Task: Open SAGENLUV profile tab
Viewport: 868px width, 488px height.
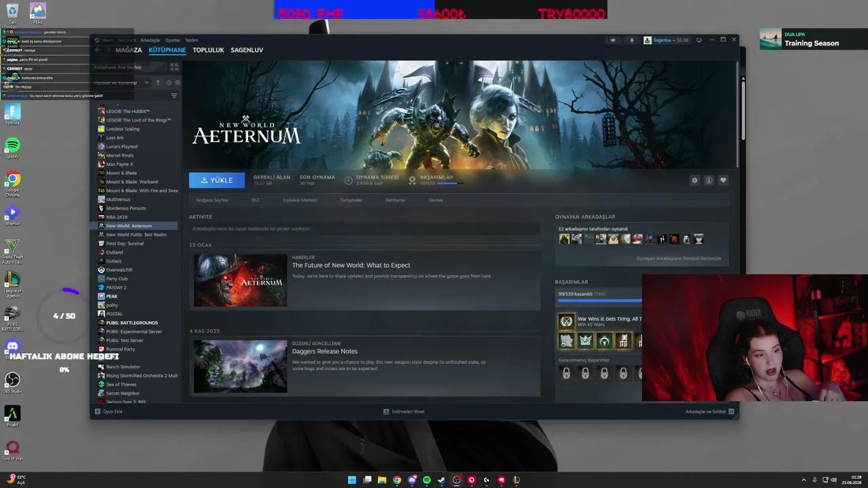Action: (x=247, y=50)
